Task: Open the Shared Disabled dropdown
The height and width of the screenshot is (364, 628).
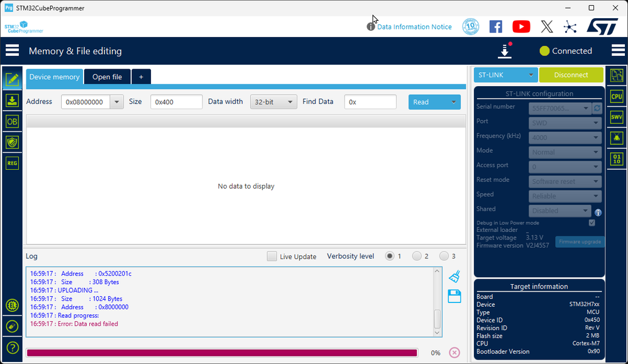Action: coord(559,211)
